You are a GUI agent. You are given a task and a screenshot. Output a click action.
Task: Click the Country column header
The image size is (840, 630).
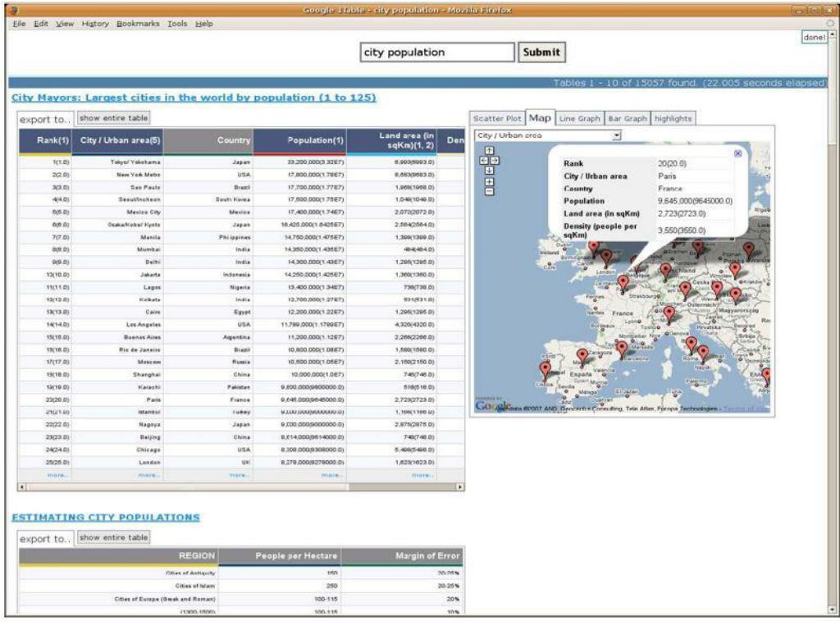208,141
